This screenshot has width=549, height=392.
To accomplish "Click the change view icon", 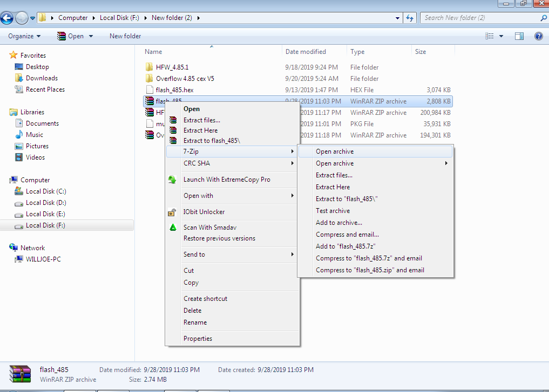I will [x=490, y=36].
